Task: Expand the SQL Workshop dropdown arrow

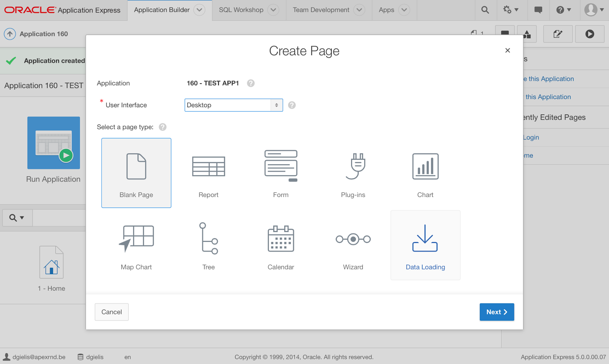Action: pyautogui.click(x=273, y=10)
